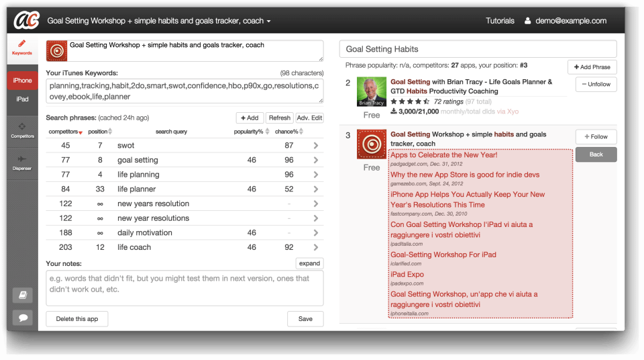Expand the swot search phrase row chevron
This screenshot has width=644, height=360.
point(315,145)
